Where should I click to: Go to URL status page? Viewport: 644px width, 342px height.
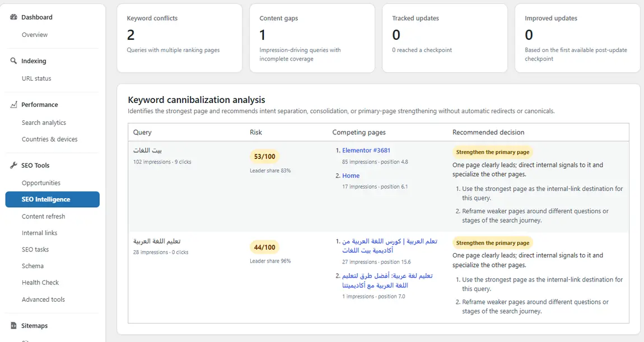click(36, 78)
